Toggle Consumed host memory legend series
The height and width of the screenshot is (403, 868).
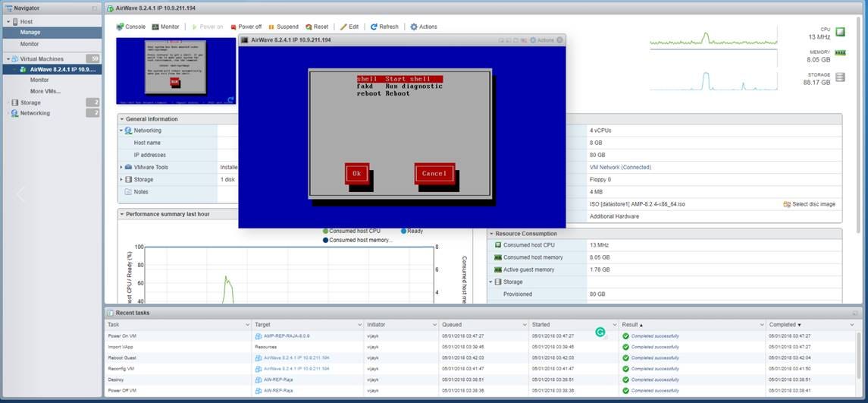(x=357, y=240)
